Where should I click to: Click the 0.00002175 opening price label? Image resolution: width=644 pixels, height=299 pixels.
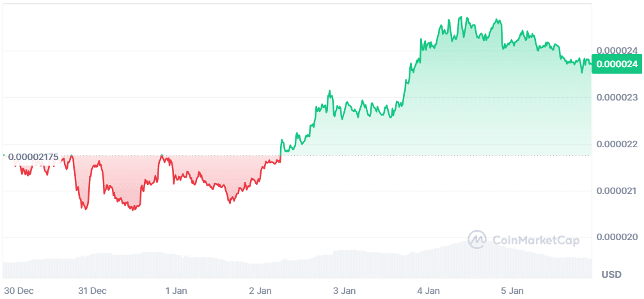[33, 157]
